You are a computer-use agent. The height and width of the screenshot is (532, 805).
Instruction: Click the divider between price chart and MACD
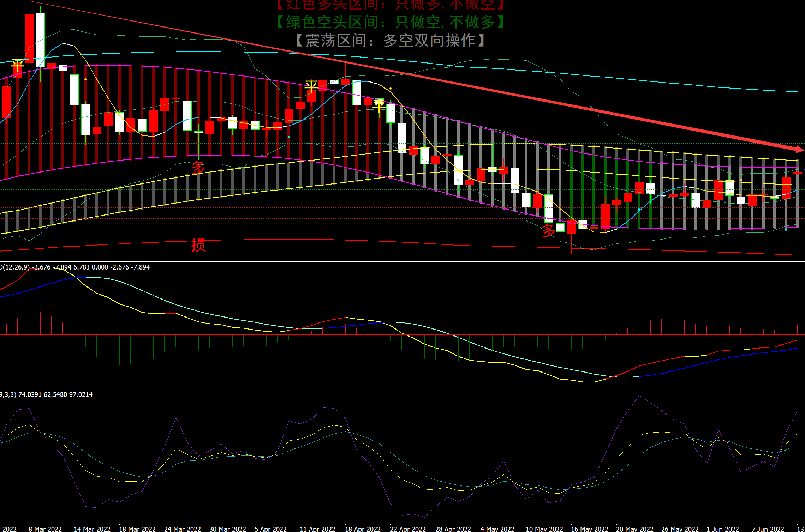click(x=402, y=261)
